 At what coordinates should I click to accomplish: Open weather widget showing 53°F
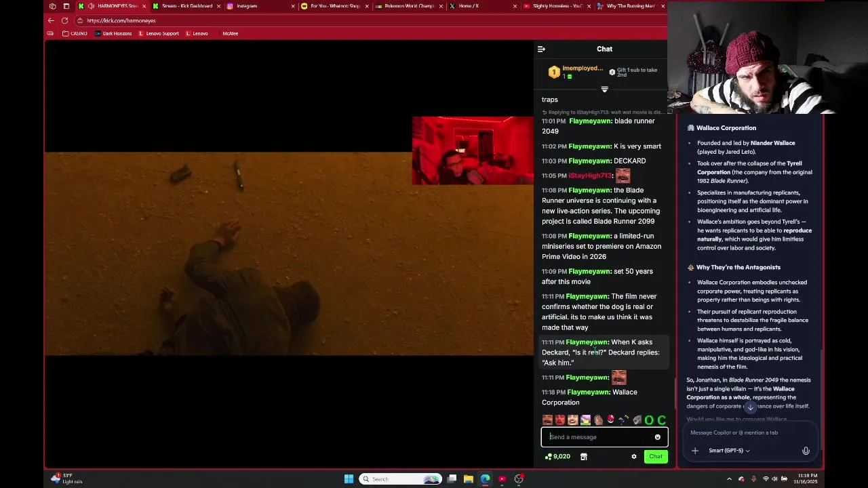(68, 479)
